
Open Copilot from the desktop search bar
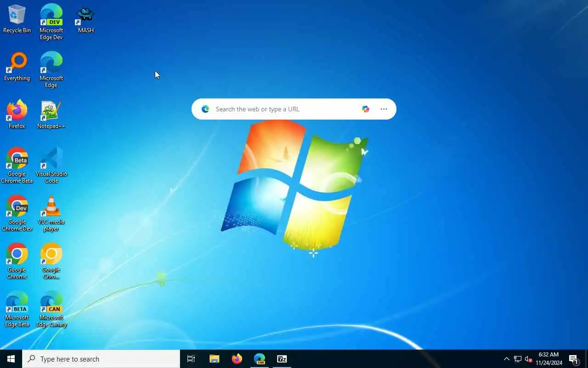click(365, 109)
